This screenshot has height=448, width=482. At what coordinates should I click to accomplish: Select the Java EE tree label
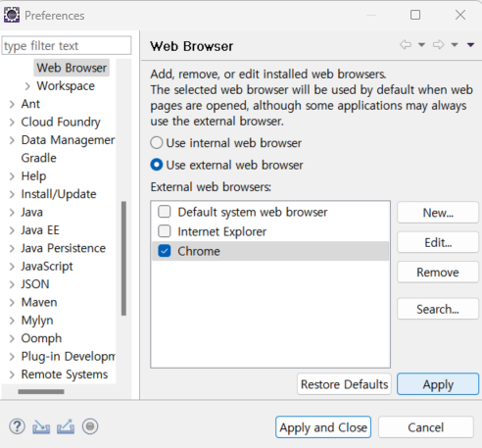pyautogui.click(x=40, y=230)
